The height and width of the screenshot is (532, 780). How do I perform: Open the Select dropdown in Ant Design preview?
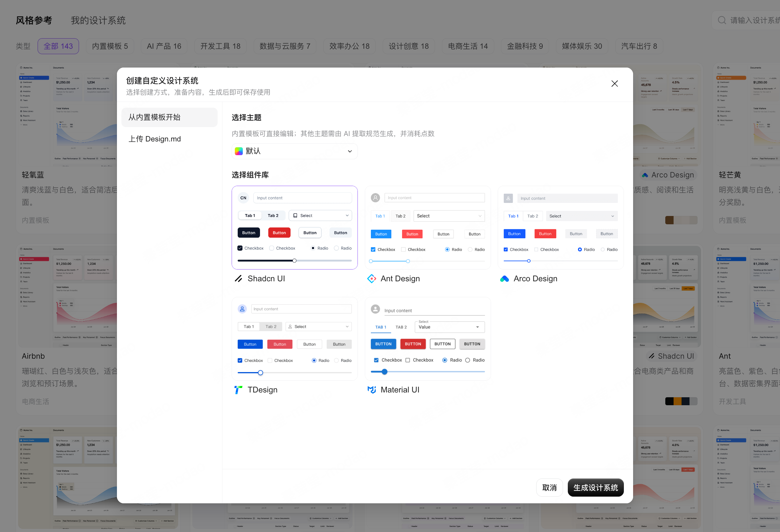(449, 216)
